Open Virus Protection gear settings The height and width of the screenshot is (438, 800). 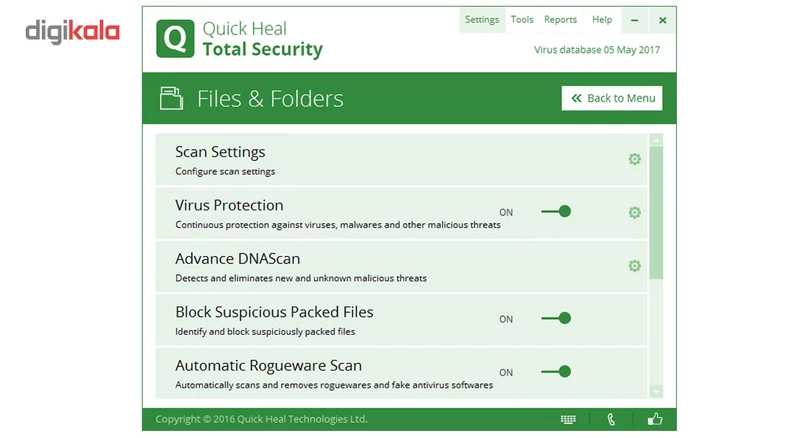point(634,212)
